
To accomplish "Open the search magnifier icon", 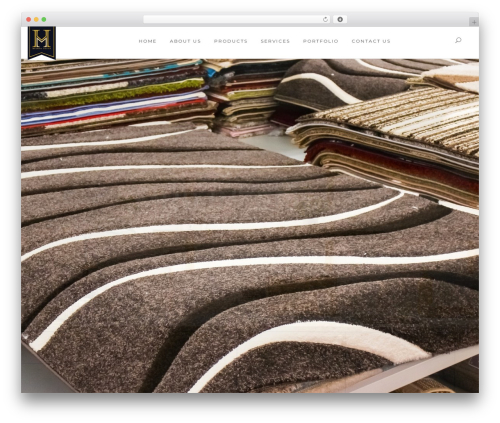I will tap(458, 40).
